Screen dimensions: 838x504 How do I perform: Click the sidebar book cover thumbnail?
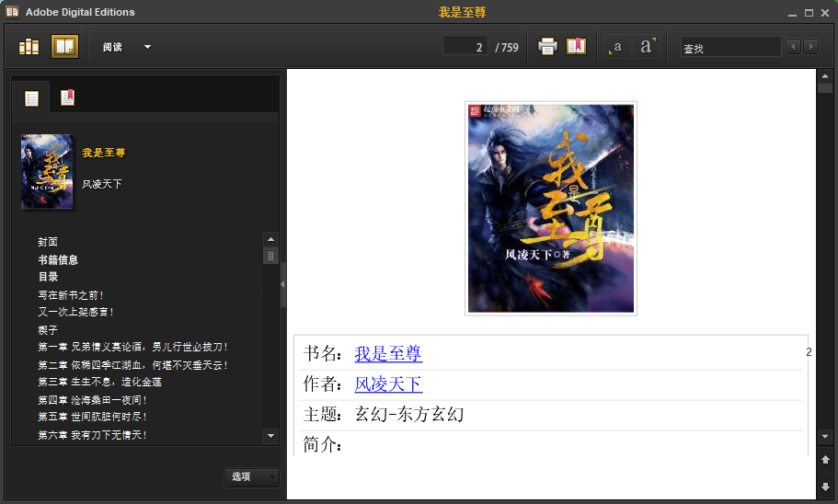tap(47, 171)
